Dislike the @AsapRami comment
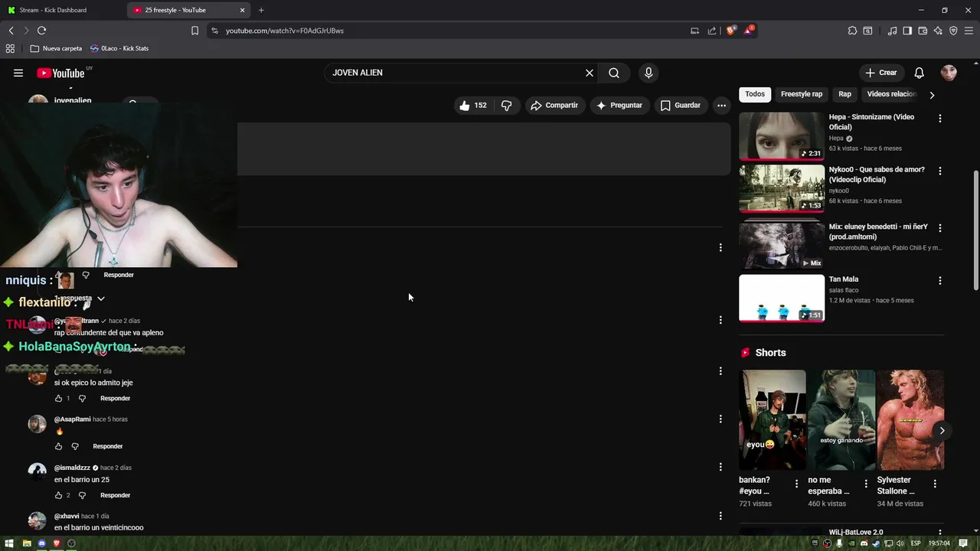This screenshot has width=980, height=551. click(75, 446)
